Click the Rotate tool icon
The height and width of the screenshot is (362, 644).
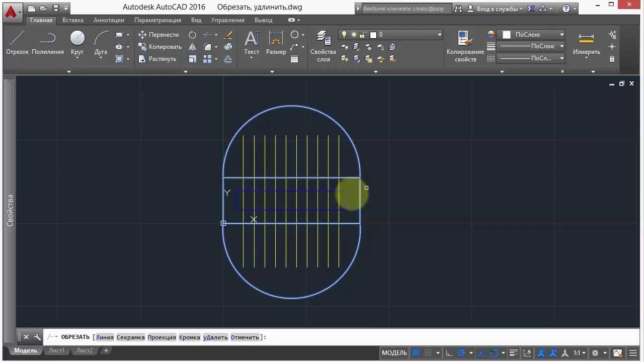pyautogui.click(x=192, y=35)
